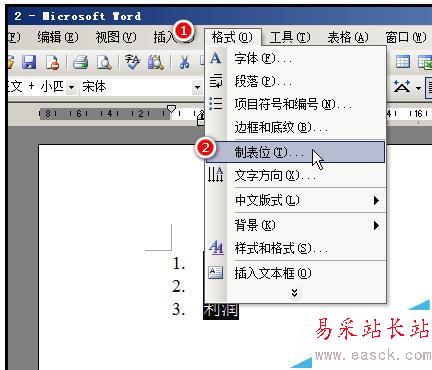Open the font name dropdown arrow
Screen dimensions: 432x370
pyautogui.click(x=197, y=87)
